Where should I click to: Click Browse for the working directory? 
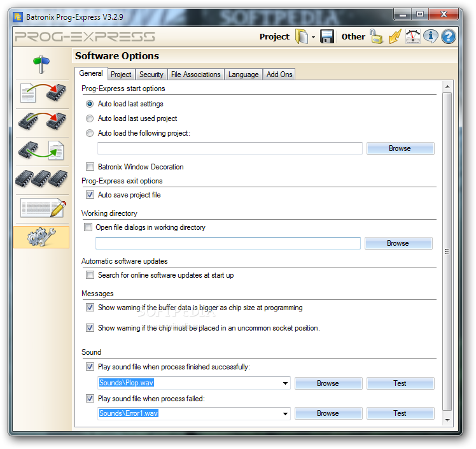[x=398, y=243]
